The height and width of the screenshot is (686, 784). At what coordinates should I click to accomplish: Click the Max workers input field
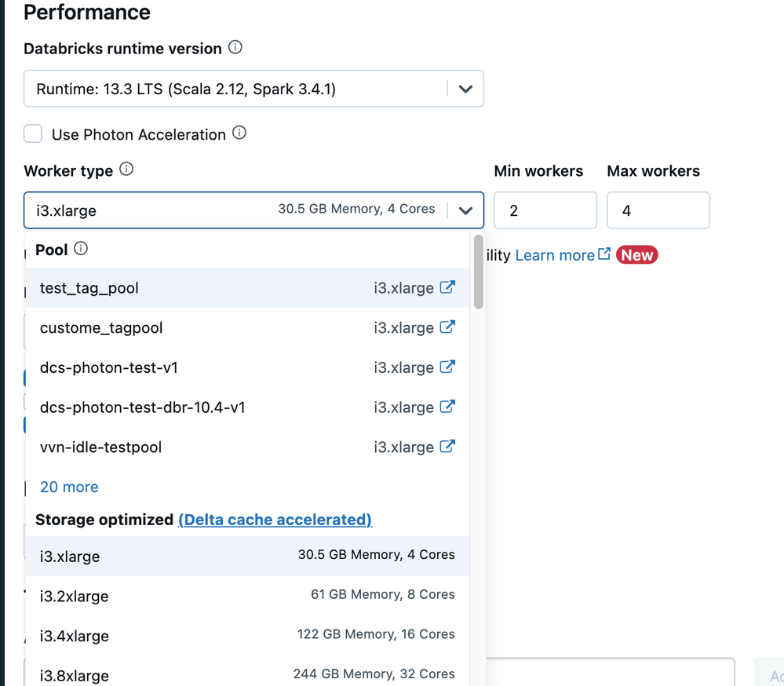658,210
